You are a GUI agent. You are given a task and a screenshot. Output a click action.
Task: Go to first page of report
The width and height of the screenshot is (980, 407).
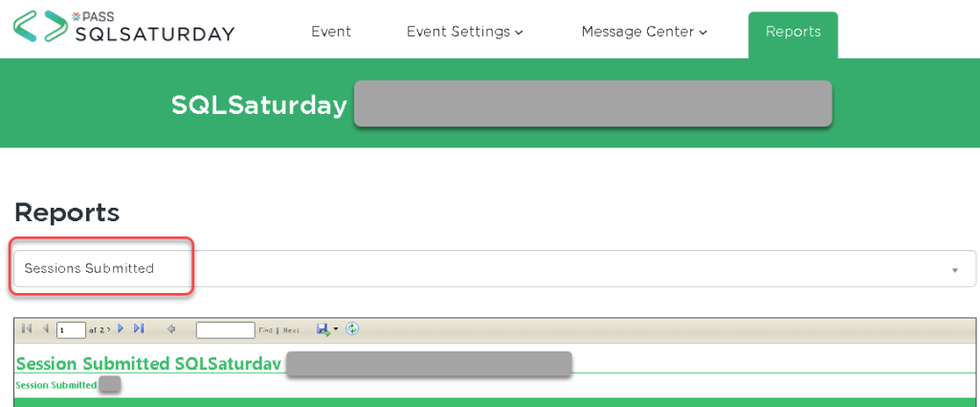pos(26,329)
